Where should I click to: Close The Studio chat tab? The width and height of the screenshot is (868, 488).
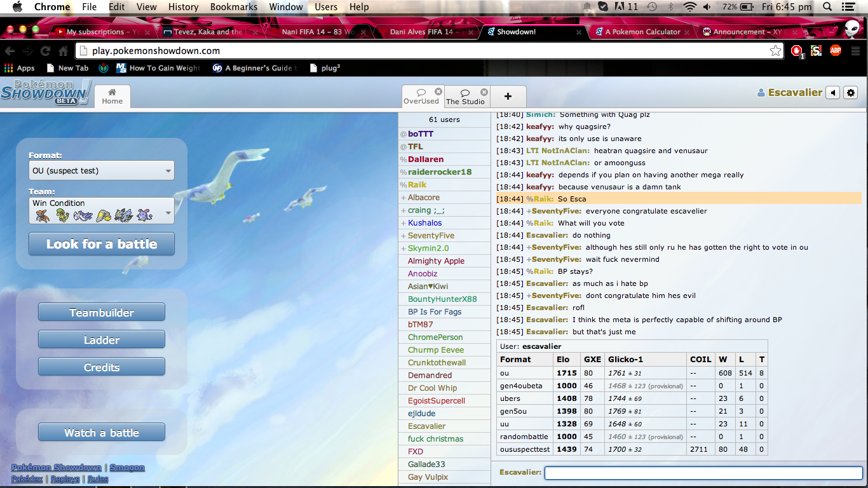[x=484, y=92]
